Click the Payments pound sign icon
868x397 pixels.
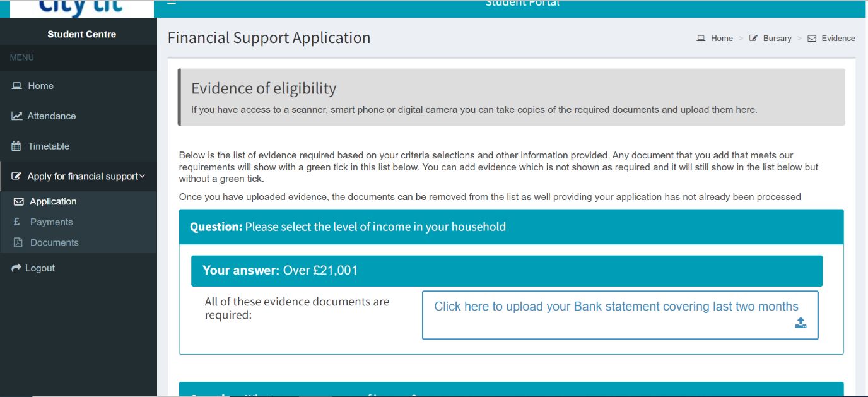[18, 222]
